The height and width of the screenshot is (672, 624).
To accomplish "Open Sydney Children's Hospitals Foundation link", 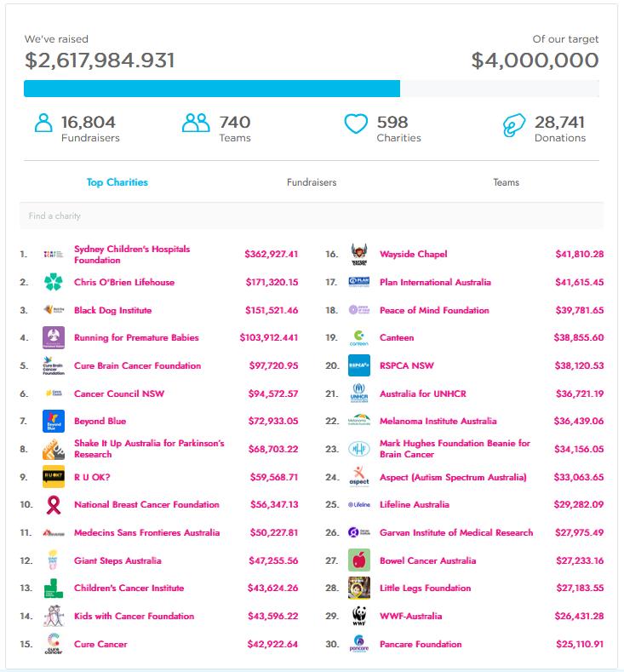I will (132, 255).
